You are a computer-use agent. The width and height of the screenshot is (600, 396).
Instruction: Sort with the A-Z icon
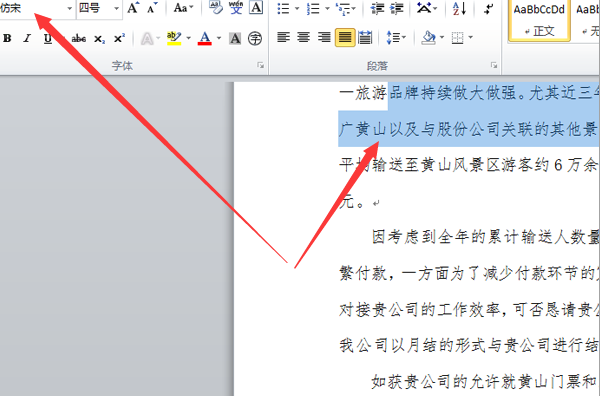(x=459, y=8)
